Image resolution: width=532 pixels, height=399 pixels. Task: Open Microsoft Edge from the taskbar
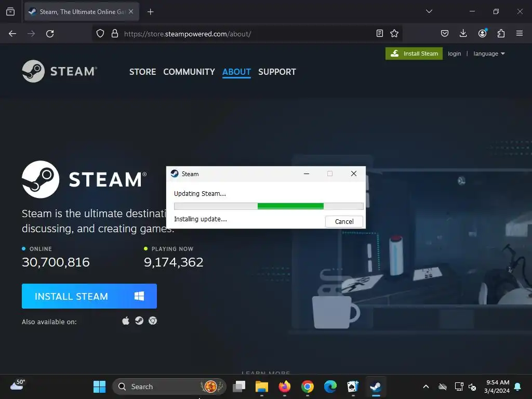(330, 387)
